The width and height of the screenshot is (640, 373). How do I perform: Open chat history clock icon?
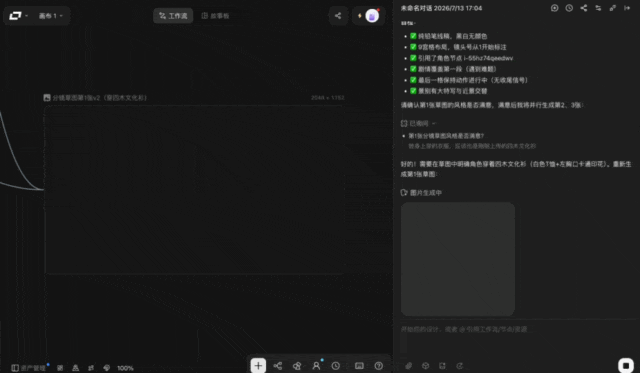[569, 8]
